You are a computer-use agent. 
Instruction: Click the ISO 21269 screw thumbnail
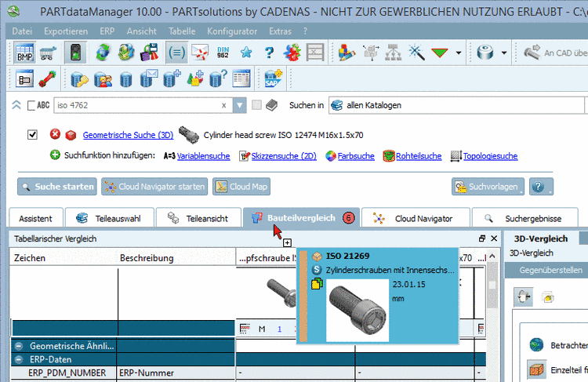(x=358, y=310)
